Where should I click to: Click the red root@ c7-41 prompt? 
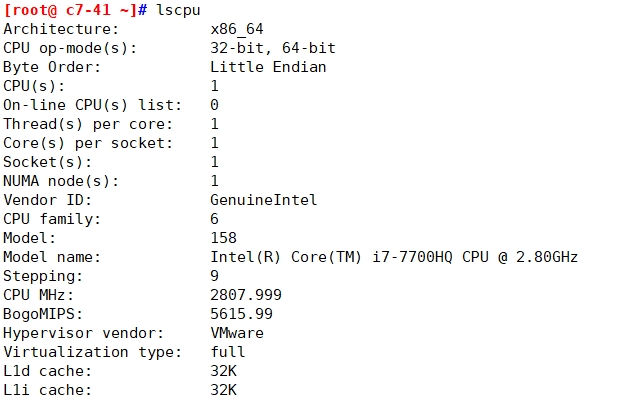pyautogui.click(x=71, y=10)
